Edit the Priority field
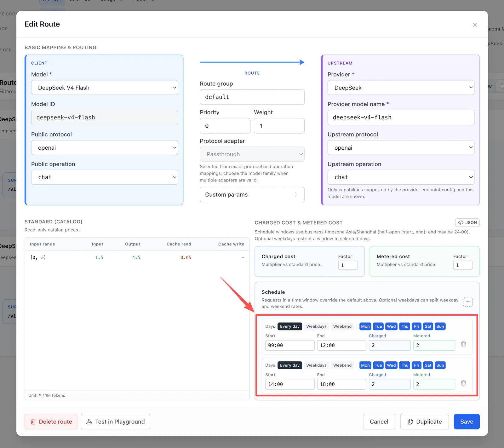The height and width of the screenshot is (448, 504). point(225,126)
